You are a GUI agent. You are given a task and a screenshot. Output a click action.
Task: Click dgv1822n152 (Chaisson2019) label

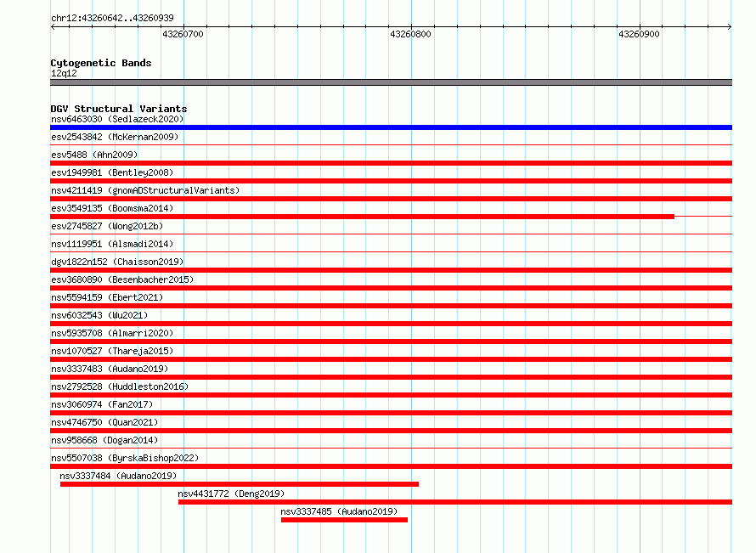(117, 262)
